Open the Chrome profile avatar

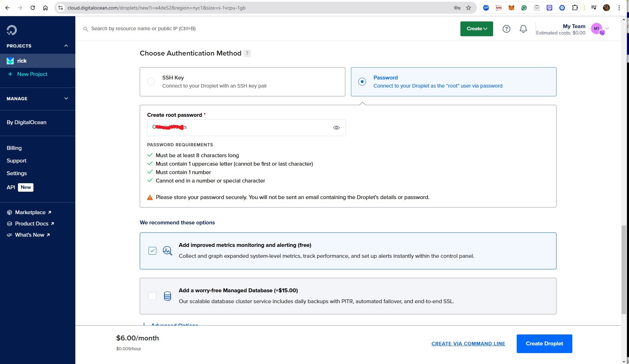[606, 8]
